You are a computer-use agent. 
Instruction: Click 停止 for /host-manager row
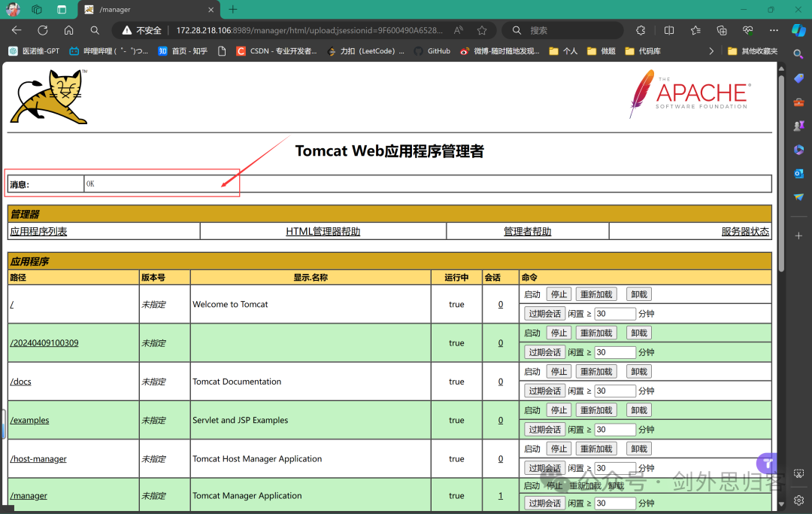tap(559, 449)
